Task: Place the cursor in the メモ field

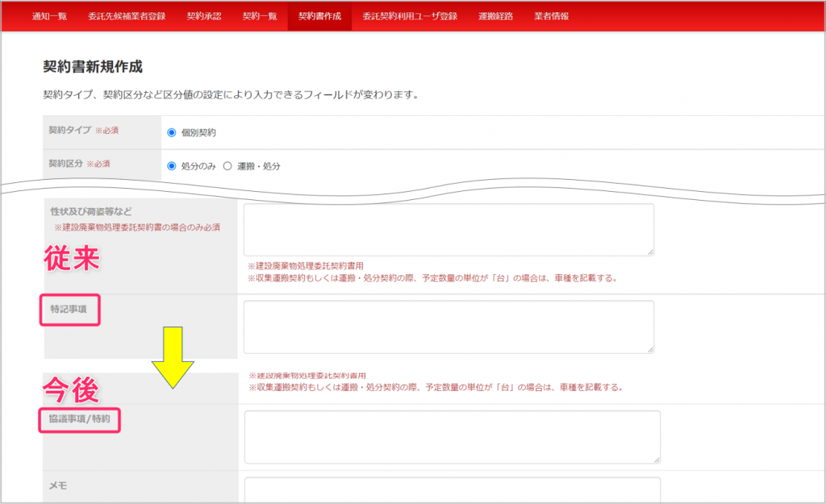Action: (452, 489)
